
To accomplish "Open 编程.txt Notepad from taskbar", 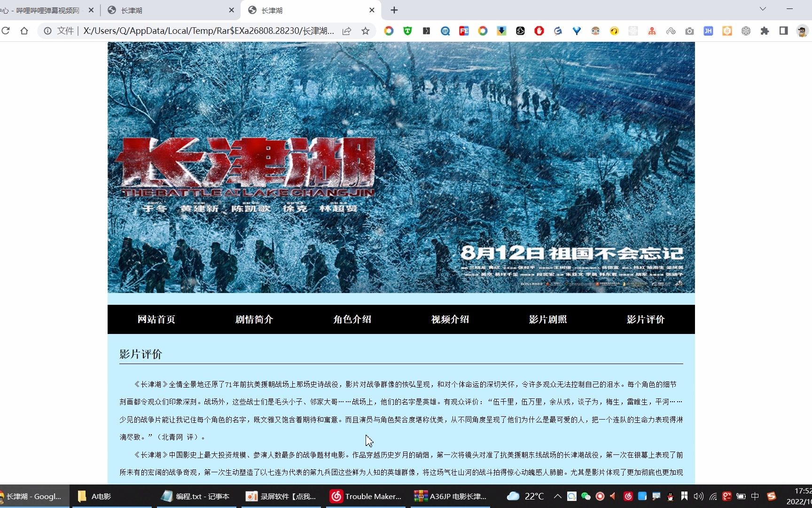I will click(196, 496).
